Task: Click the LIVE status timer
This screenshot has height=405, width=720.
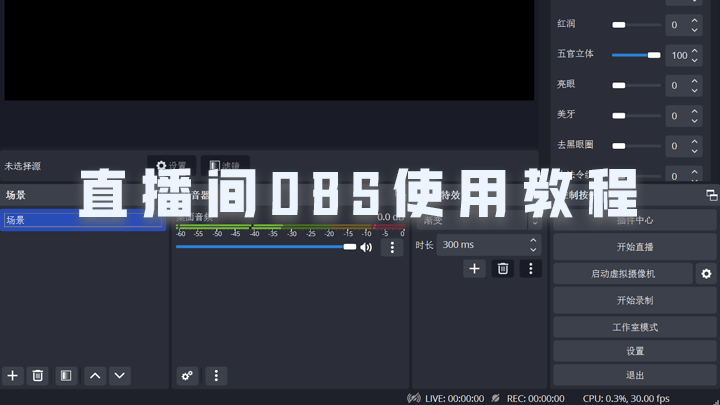Action: [454, 399]
